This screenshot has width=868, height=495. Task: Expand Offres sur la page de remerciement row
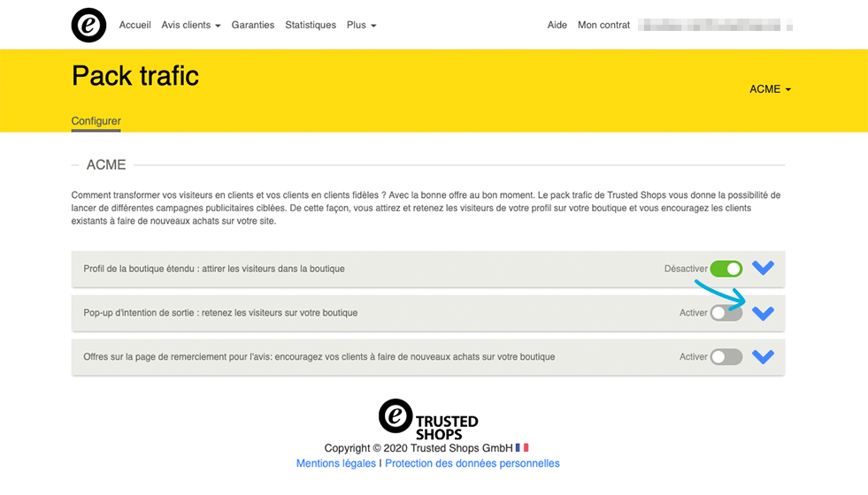pos(763,357)
